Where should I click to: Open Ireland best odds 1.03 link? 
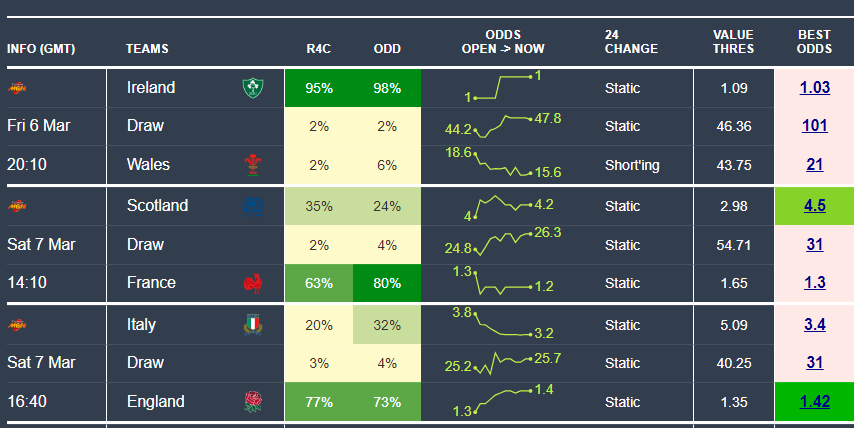(814, 88)
